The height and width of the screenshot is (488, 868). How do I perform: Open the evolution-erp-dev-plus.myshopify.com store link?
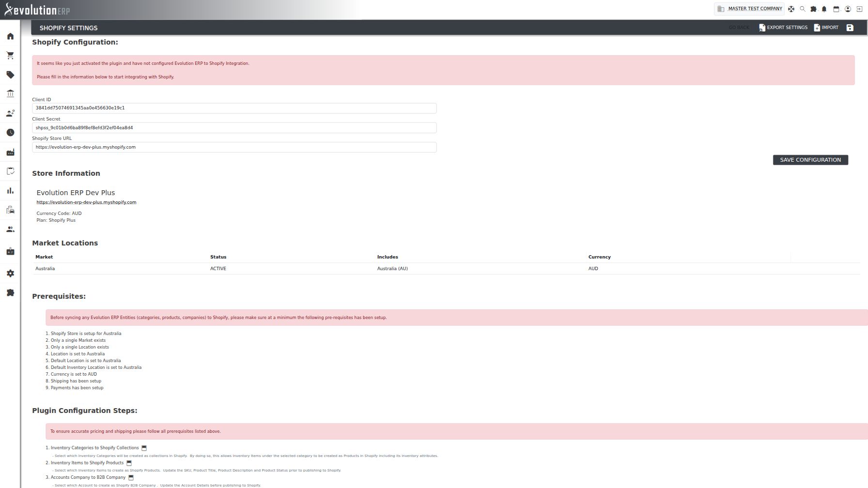[x=86, y=202]
